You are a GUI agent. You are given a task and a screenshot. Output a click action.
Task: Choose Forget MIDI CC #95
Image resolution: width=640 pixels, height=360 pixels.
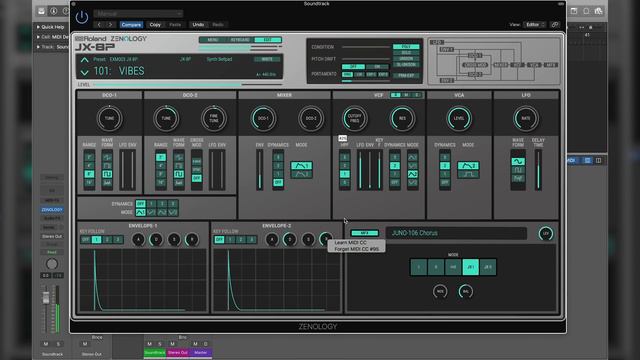(356, 249)
